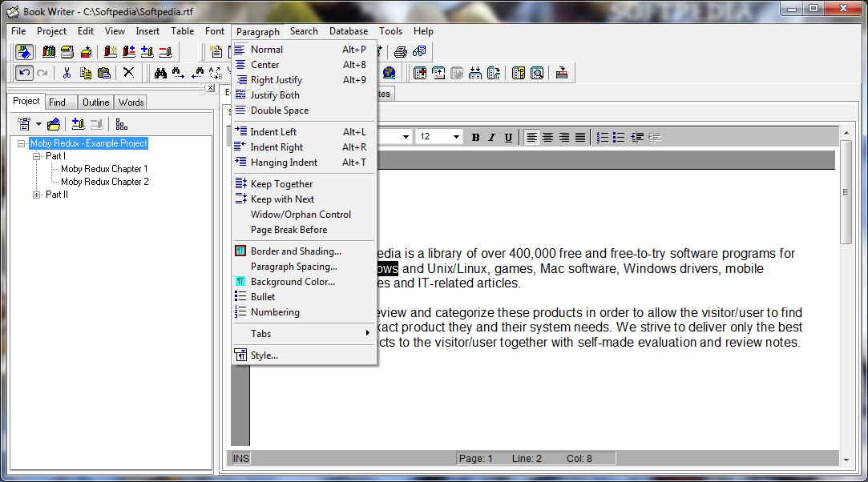Click the book with plus/minus icon

(x=128, y=52)
